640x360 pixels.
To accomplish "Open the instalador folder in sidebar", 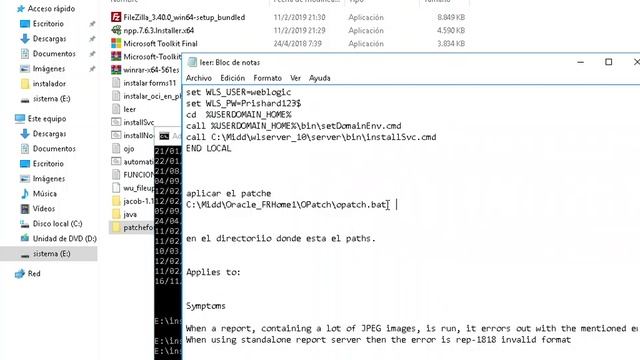I will click(x=49, y=84).
